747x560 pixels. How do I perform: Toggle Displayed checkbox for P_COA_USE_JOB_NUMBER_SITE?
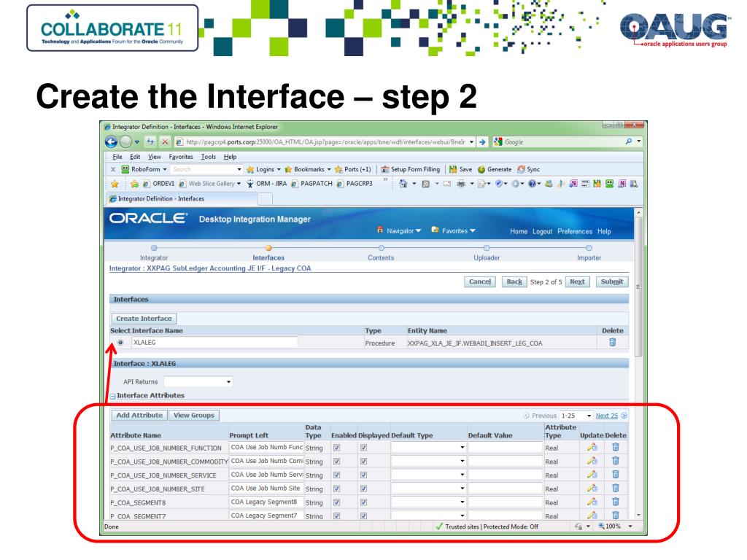coord(363,489)
